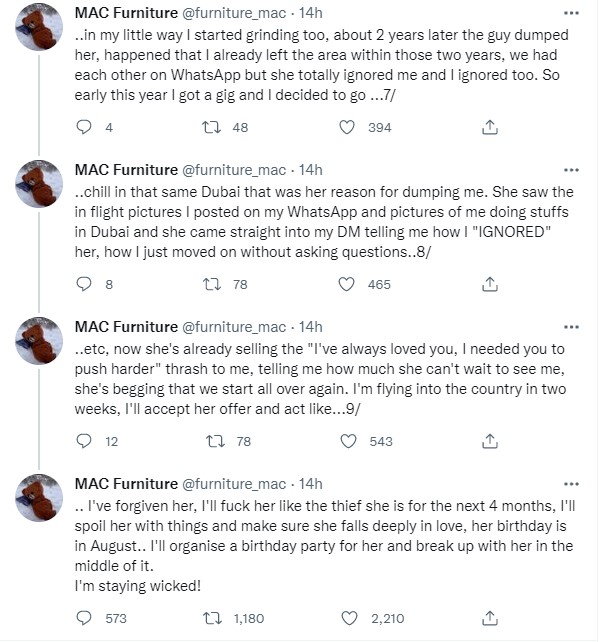Share the tweet ending in 7/
This screenshot has width=610, height=642.
pyautogui.click(x=490, y=127)
